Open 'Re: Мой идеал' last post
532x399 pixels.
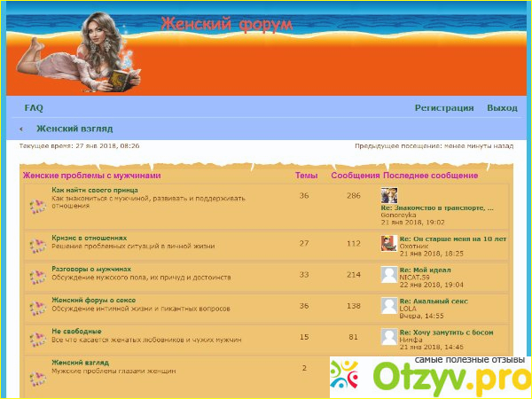(x=425, y=270)
